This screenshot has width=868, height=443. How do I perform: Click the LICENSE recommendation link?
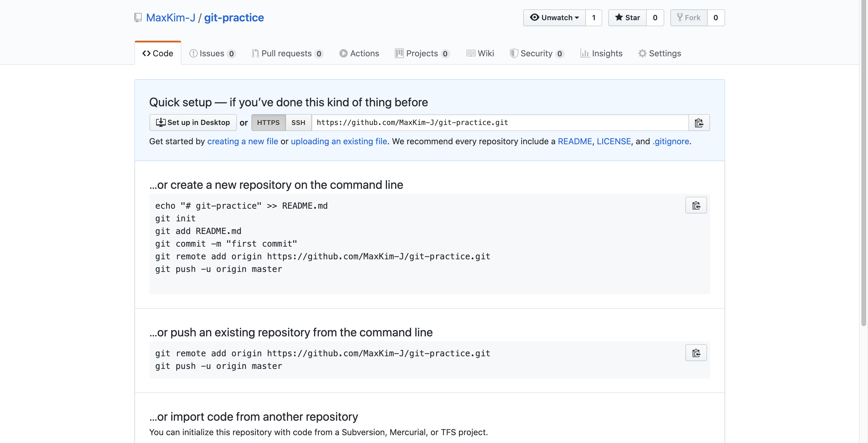click(x=614, y=141)
